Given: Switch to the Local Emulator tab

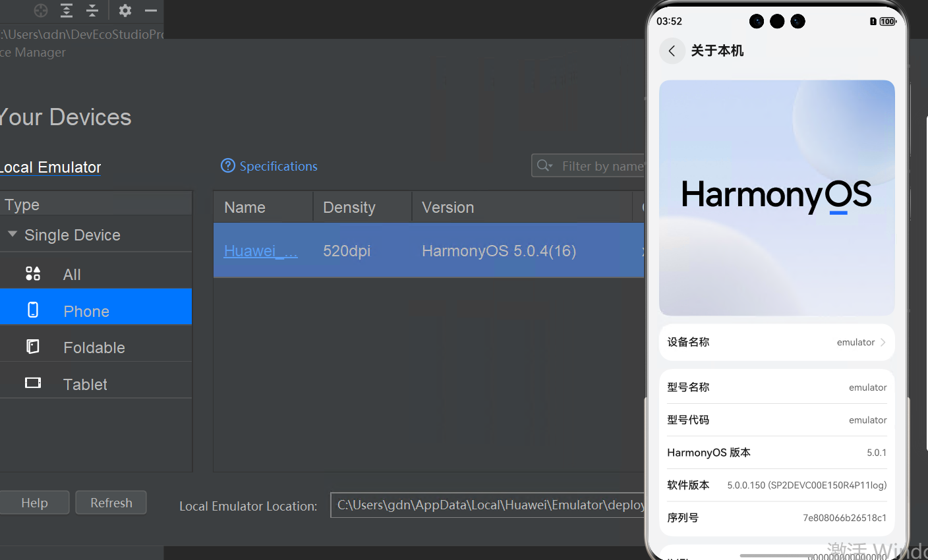Looking at the screenshot, I should point(50,167).
